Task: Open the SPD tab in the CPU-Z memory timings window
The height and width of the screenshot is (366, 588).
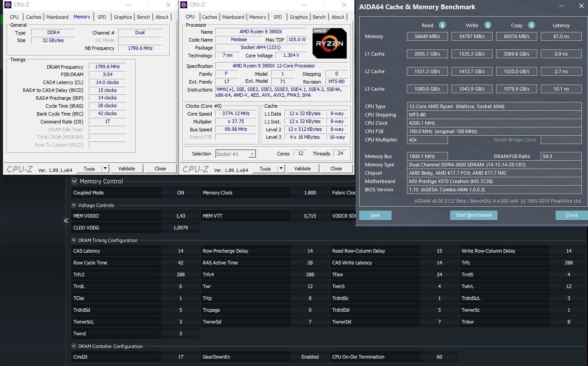Action: pos(101,17)
